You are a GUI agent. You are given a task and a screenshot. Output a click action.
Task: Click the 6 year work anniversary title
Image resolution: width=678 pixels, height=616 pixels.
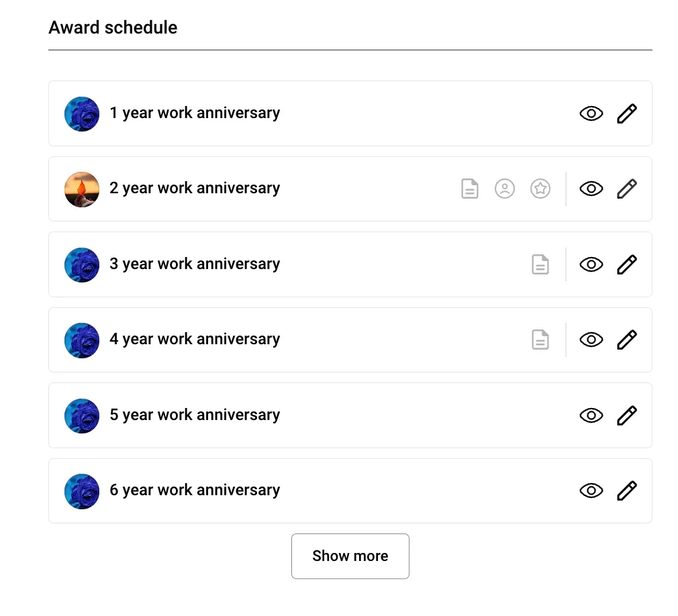point(195,491)
